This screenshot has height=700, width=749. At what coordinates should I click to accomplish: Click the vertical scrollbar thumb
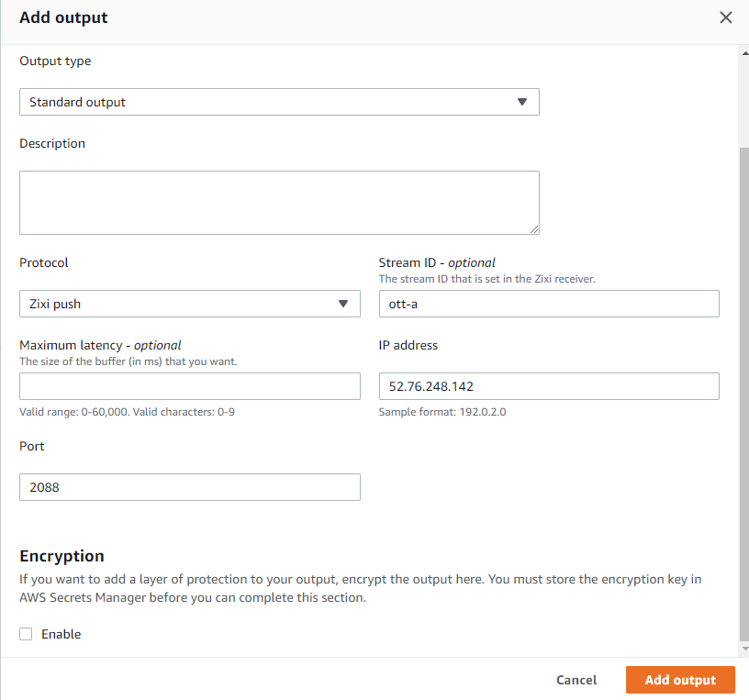(743, 385)
